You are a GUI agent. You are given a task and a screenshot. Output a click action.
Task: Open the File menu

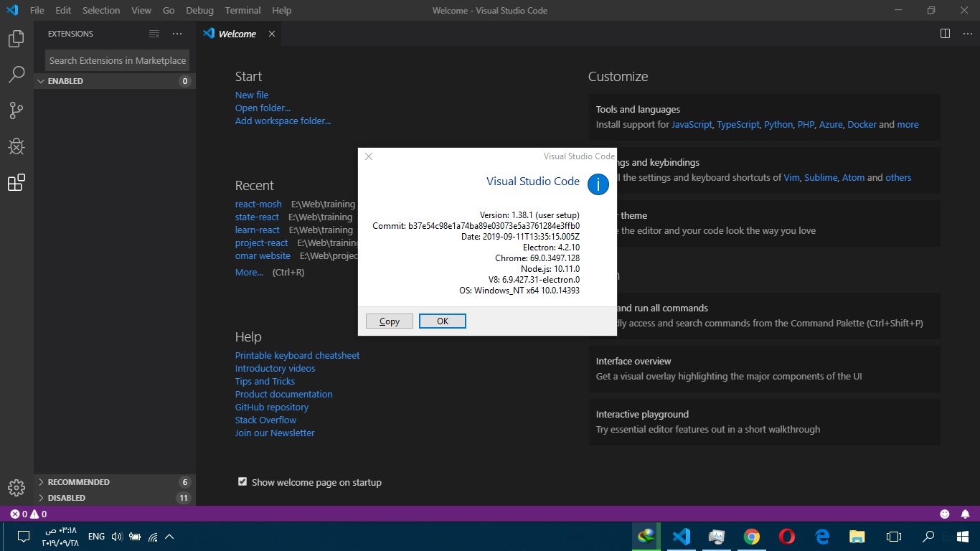(37, 10)
